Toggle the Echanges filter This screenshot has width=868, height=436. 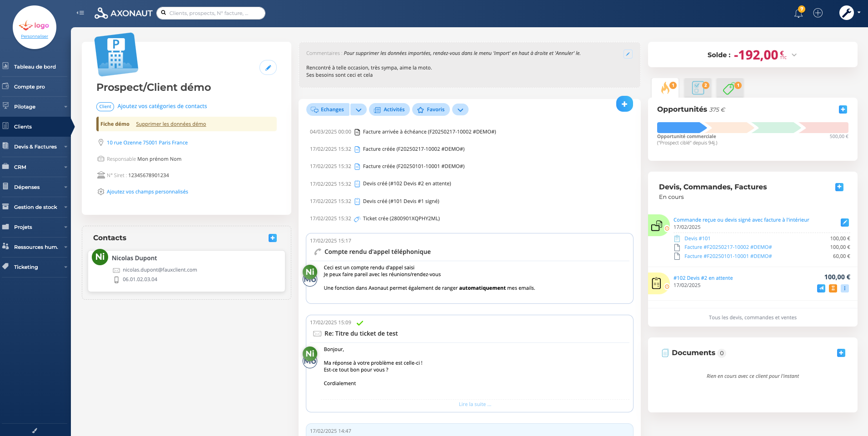[x=328, y=109]
